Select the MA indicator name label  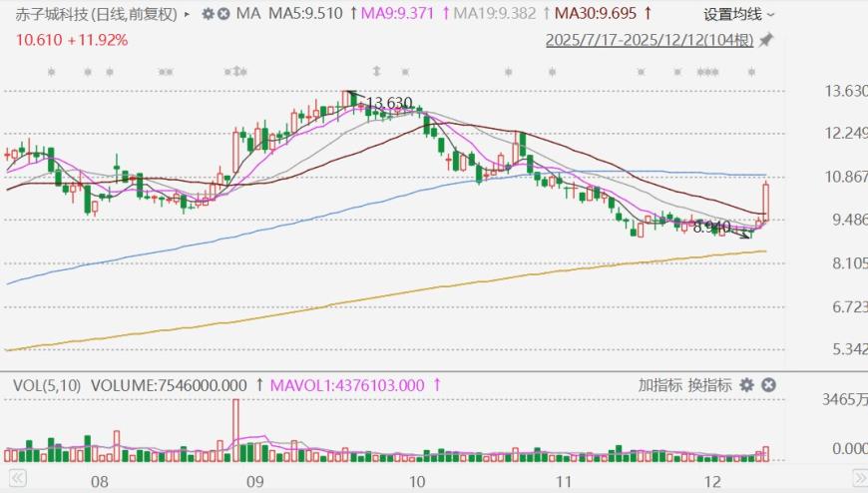pos(244,14)
